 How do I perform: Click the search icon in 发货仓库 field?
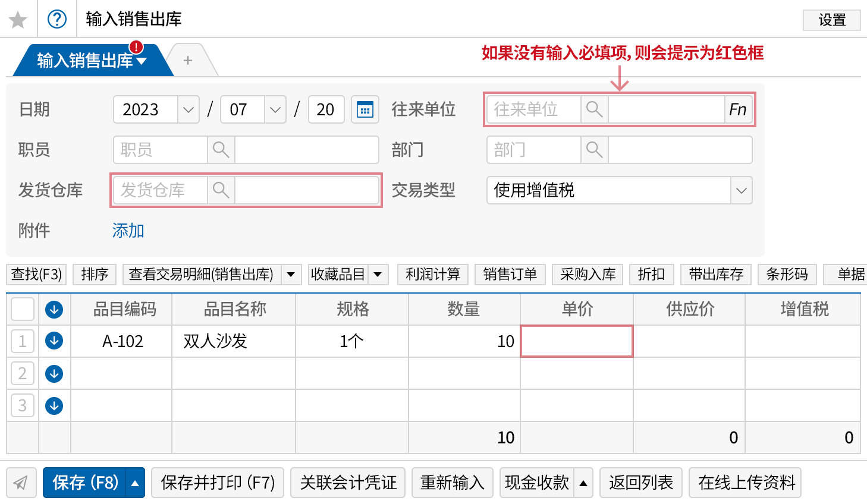(221, 190)
